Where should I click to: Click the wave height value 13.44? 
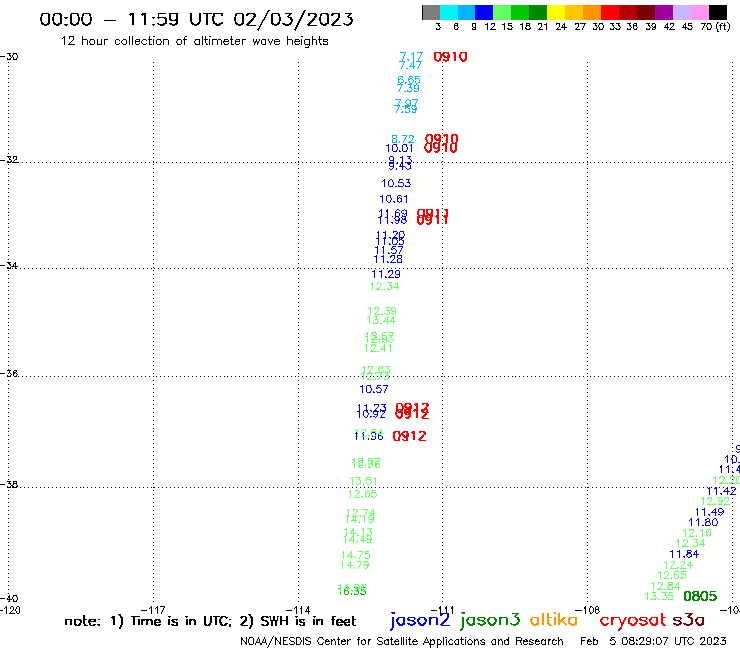(x=381, y=320)
